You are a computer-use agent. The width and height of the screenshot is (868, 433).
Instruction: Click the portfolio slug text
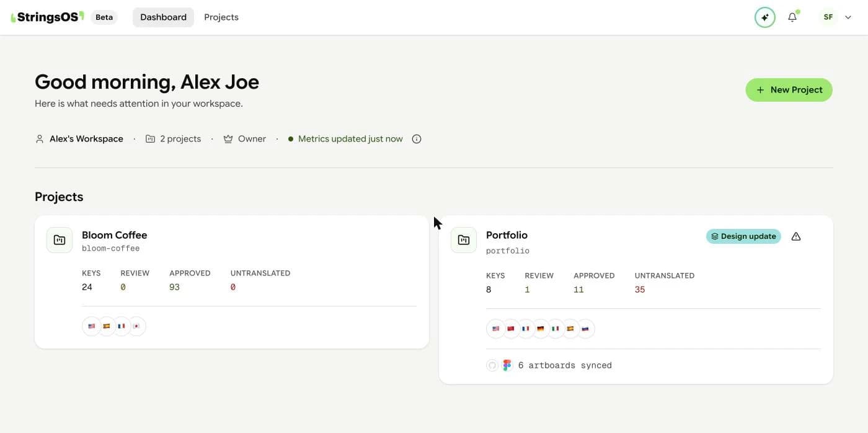(x=508, y=251)
